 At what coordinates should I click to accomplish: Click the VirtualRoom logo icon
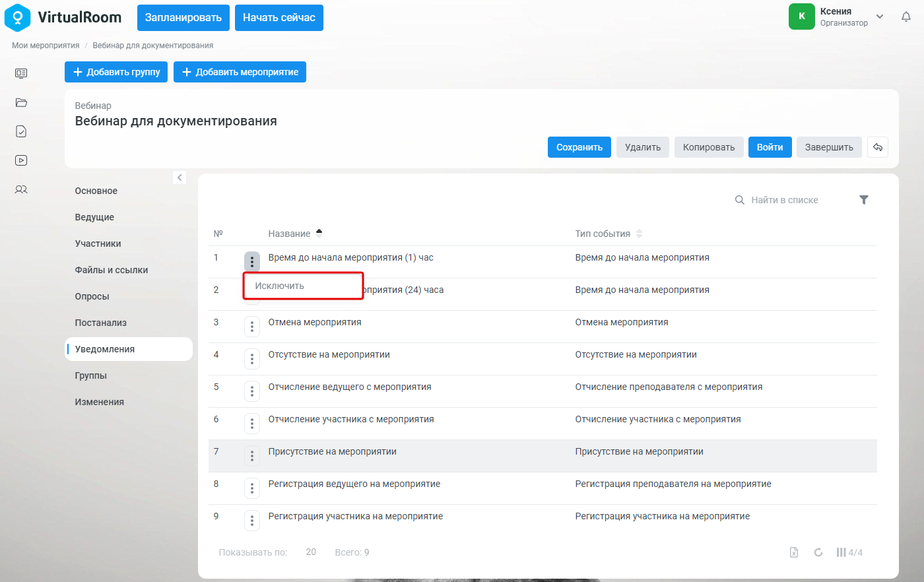[x=17, y=18]
